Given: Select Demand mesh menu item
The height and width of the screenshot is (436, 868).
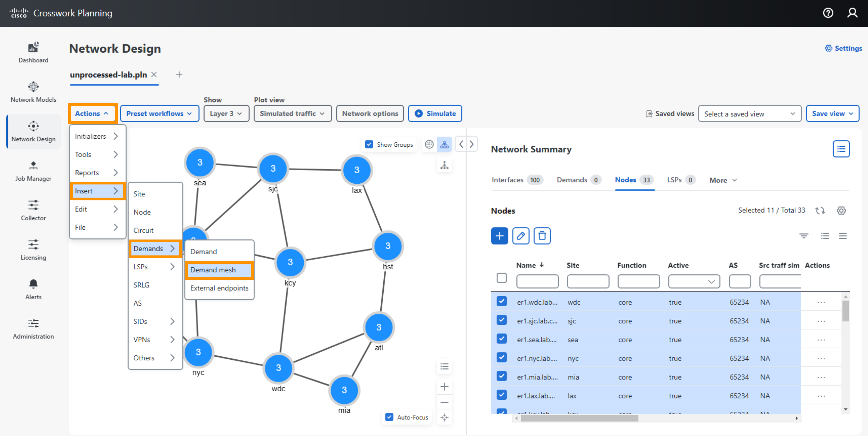Looking at the screenshot, I should click(219, 270).
